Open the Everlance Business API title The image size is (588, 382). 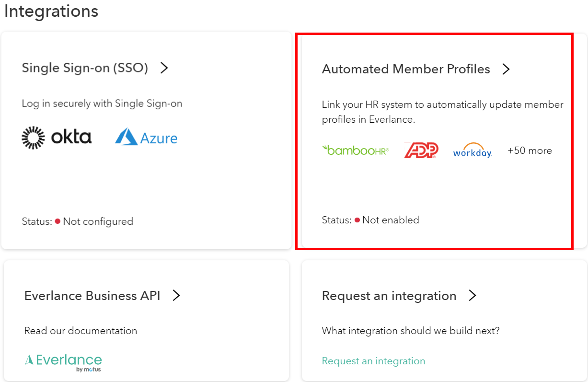(92, 296)
